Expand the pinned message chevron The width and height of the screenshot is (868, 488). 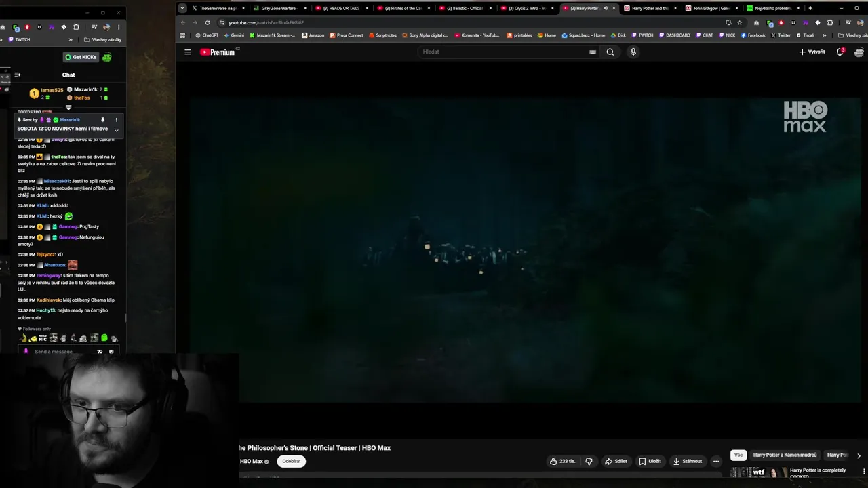(x=116, y=130)
